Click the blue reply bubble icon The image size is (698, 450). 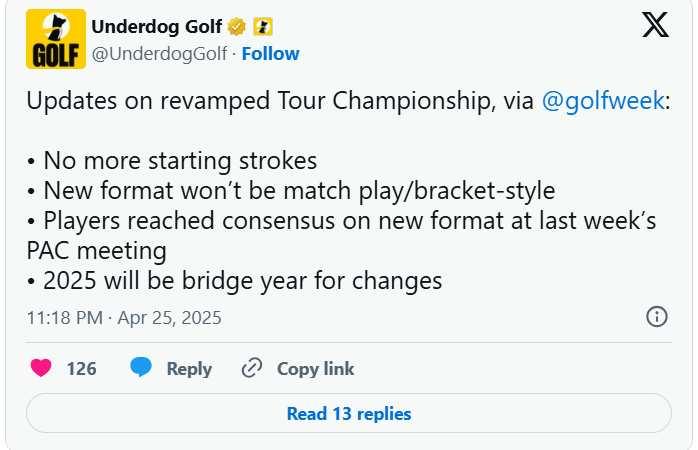pos(141,368)
